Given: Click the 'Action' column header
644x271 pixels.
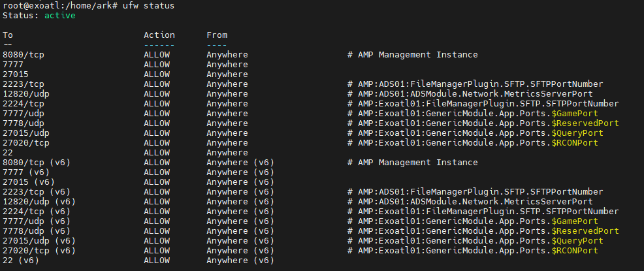Looking at the screenshot, I should coord(159,35).
